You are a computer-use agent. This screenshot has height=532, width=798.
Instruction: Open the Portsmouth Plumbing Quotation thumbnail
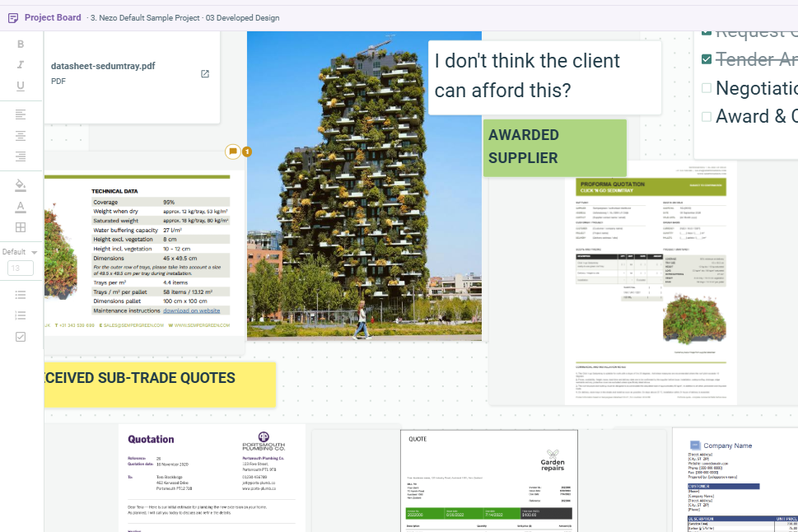(212, 478)
